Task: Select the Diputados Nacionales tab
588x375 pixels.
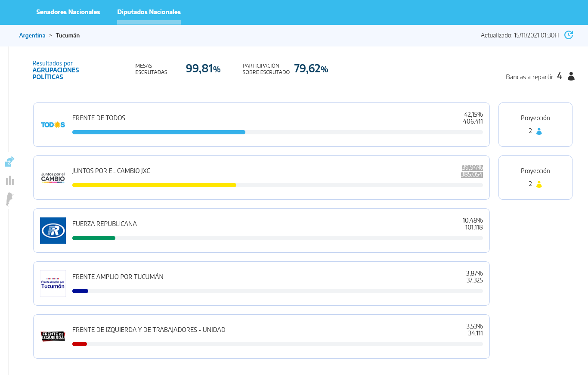Action: tap(149, 12)
